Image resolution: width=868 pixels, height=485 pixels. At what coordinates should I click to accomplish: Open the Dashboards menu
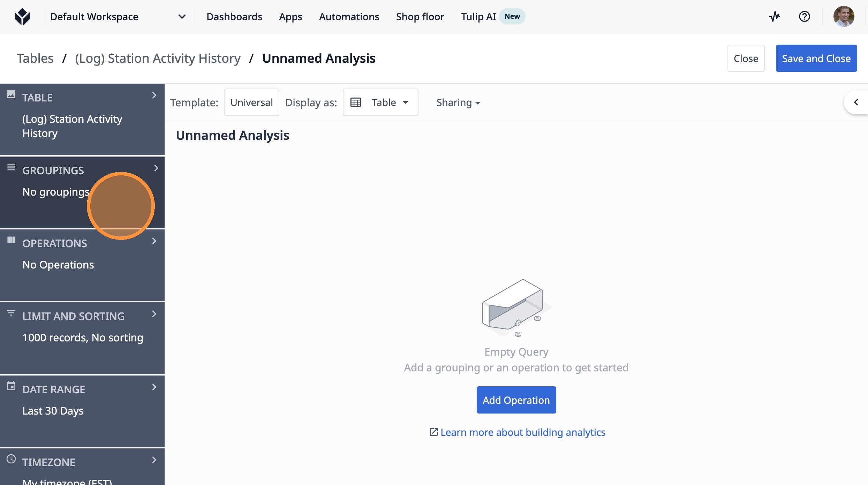coord(234,16)
